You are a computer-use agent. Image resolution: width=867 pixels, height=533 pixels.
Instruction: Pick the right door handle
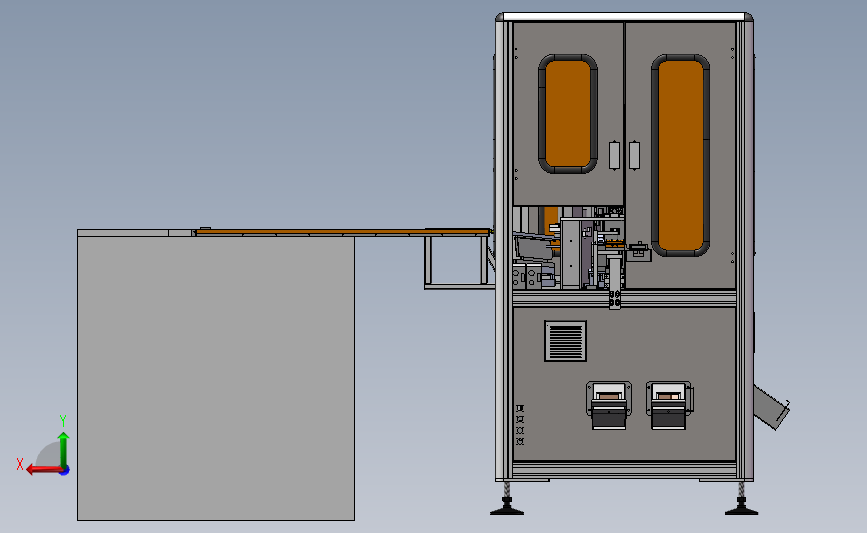pyautogui.click(x=635, y=155)
